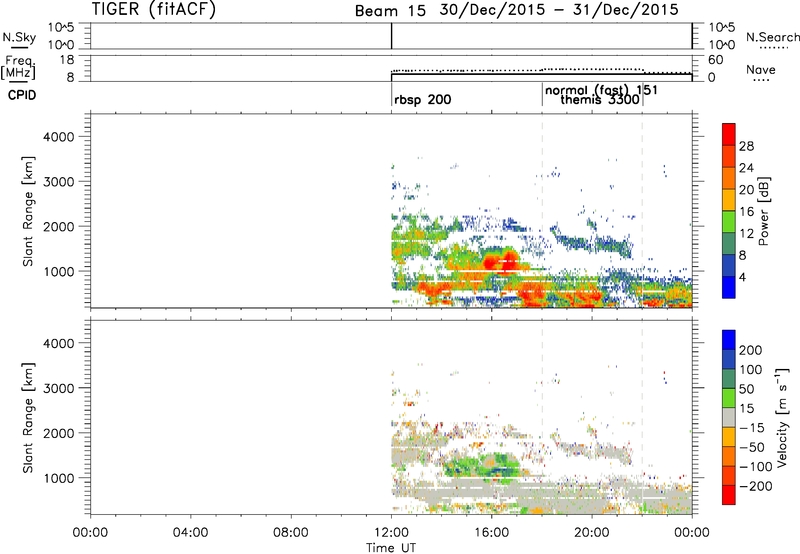Click the 2000 tick in velocity panel
800x554 pixels.
58,433
